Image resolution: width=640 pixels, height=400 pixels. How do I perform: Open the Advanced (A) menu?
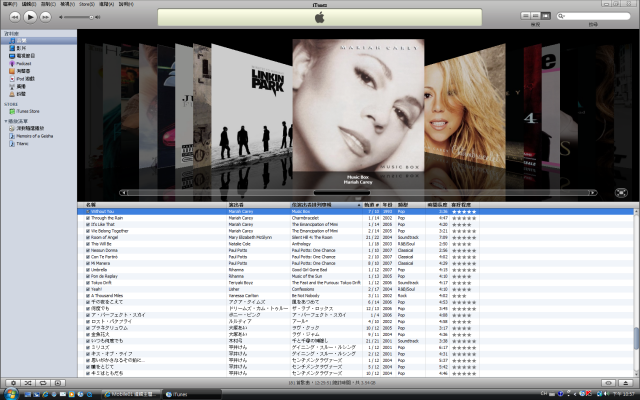106,4
